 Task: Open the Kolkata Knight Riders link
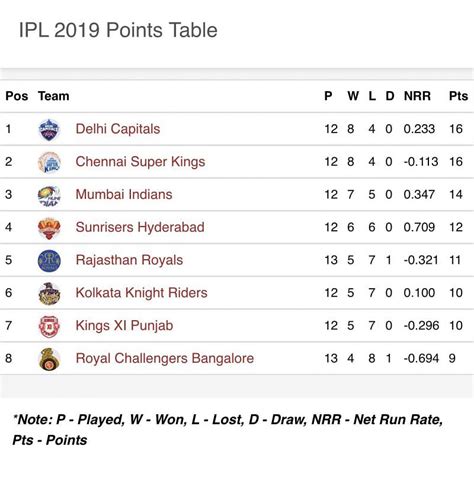[141, 293]
